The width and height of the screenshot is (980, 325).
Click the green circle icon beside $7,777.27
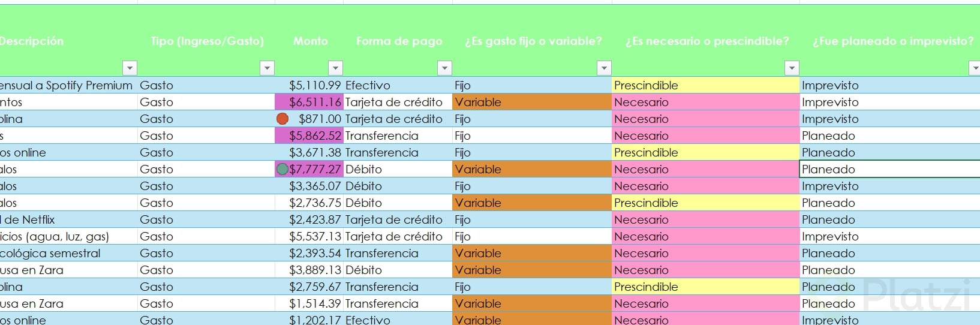[282, 169]
